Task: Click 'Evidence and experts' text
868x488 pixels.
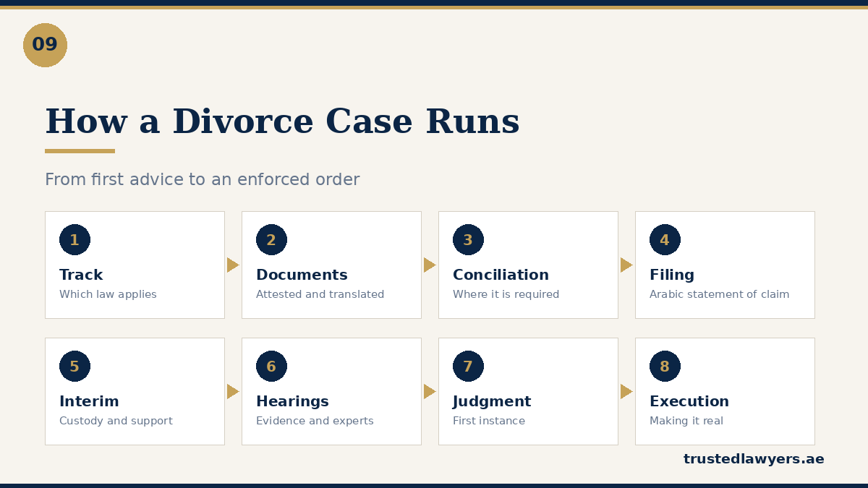Action: click(x=315, y=421)
